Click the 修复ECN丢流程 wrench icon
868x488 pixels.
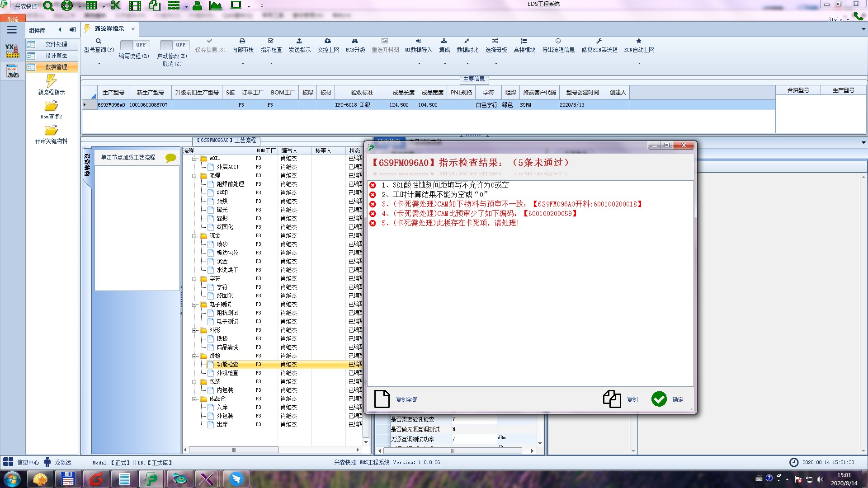pyautogui.click(x=599, y=41)
